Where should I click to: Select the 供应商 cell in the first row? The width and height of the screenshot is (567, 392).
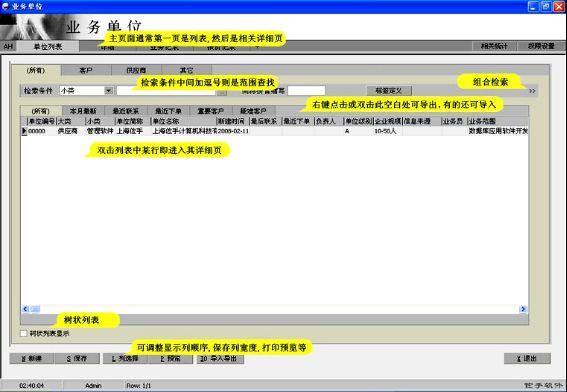[71, 131]
